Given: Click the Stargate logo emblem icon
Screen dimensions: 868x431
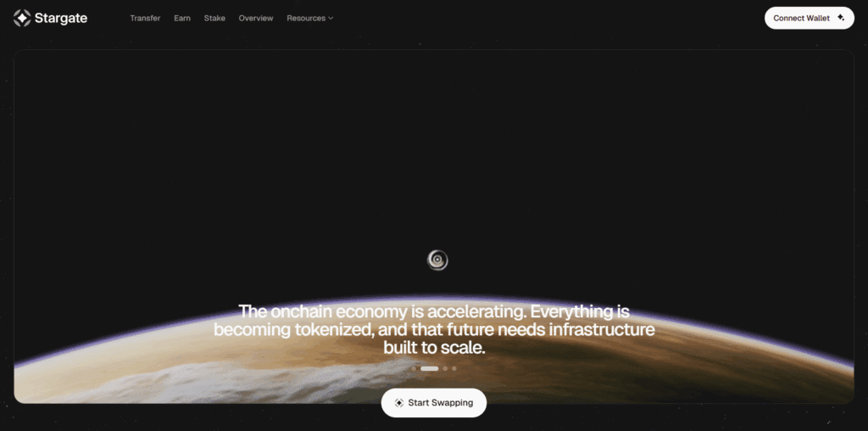Looking at the screenshot, I should click(x=22, y=19).
